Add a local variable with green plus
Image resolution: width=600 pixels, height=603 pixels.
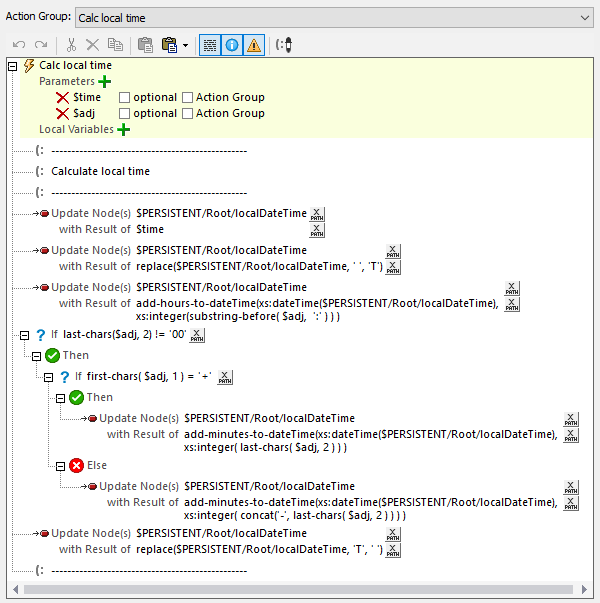[124, 129]
